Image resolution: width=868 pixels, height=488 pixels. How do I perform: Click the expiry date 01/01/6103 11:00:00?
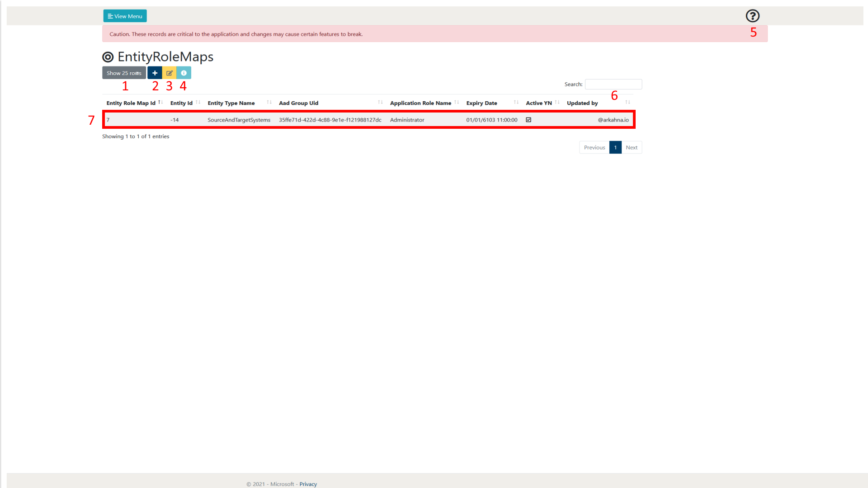coord(491,120)
